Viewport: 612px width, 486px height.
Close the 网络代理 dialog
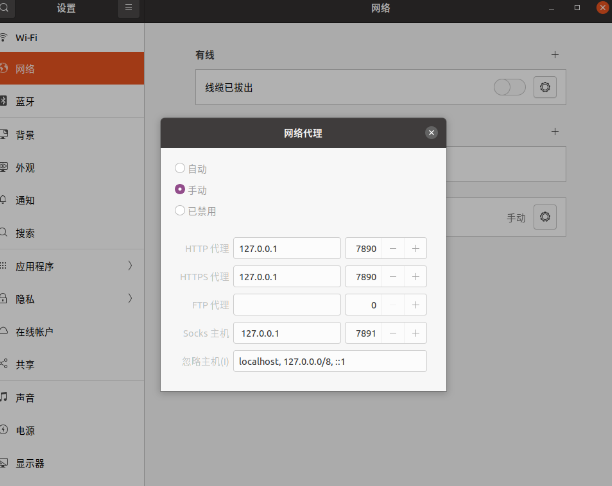pyautogui.click(x=431, y=132)
